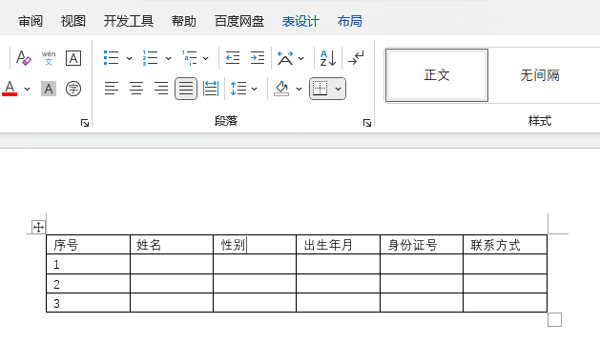Align text right
Viewport: 600px width, 364px height.
pyautogui.click(x=161, y=89)
